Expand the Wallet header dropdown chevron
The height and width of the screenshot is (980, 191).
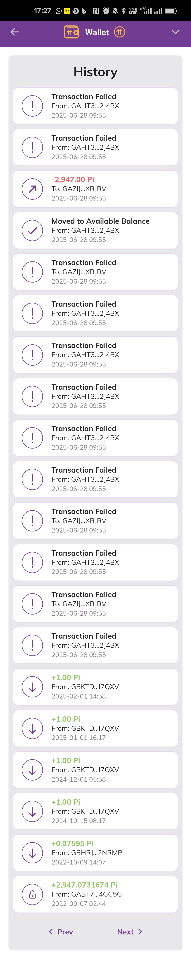[175, 32]
